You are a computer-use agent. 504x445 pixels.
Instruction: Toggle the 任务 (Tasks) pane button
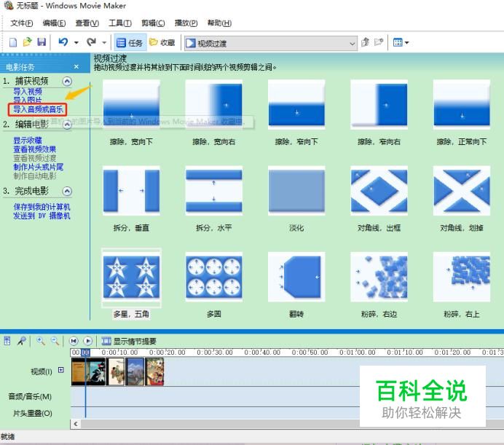pos(130,42)
